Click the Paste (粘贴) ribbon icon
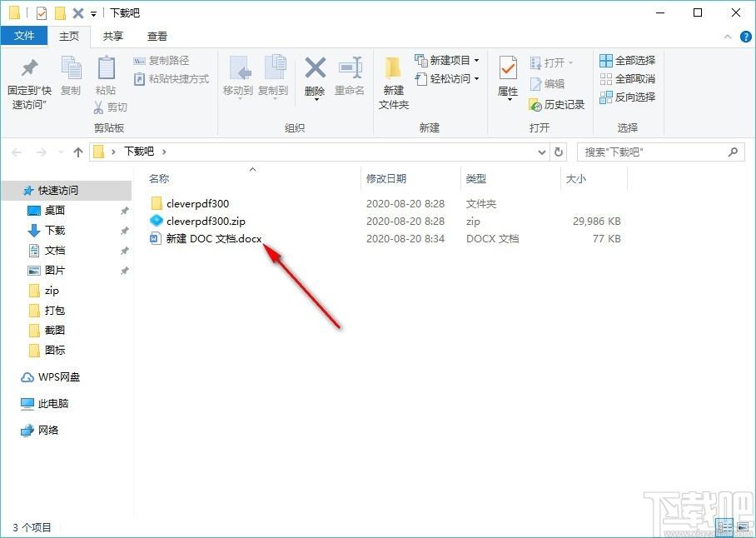The image size is (756, 538). coord(106,67)
